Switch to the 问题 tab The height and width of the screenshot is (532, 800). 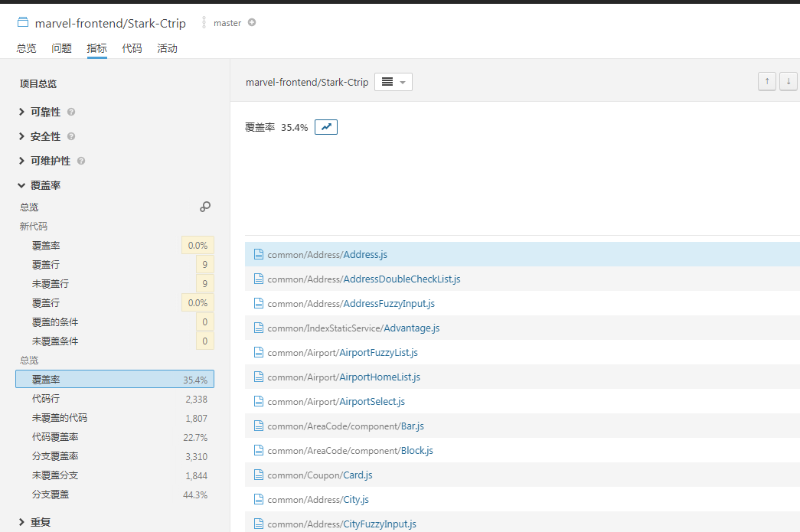62,48
